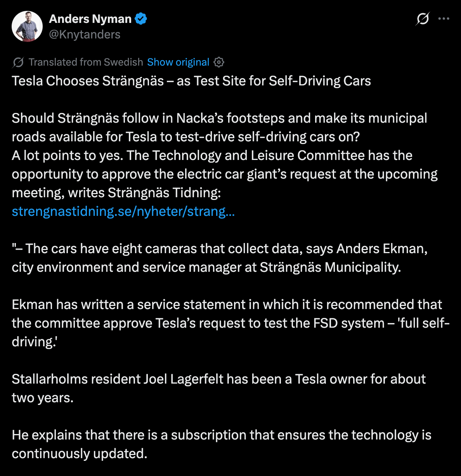This screenshot has height=476, width=461.
Task: Toggle Show original Swedish text
Action: (178, 62)
